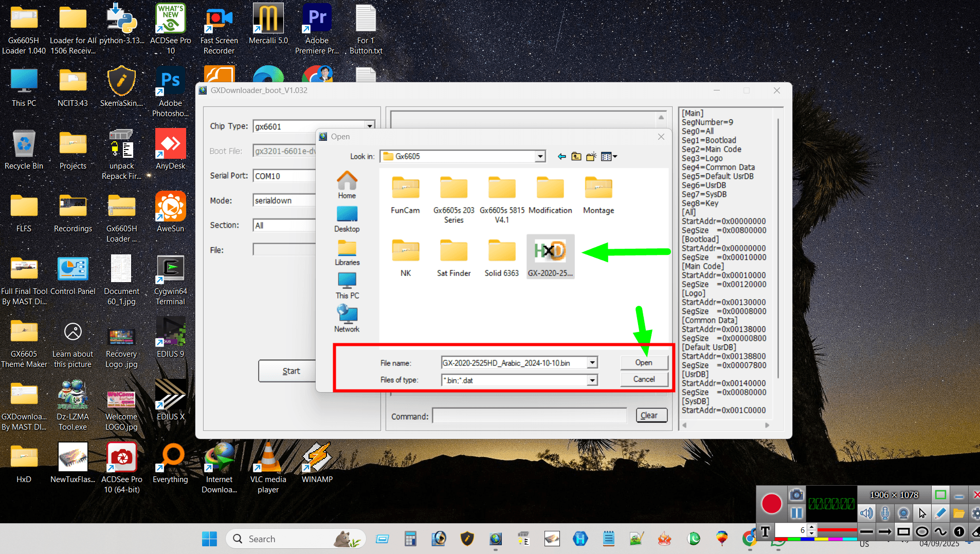
Task: Toggle the webcam overlay in the recorder
Action: [x=904, y=513]
